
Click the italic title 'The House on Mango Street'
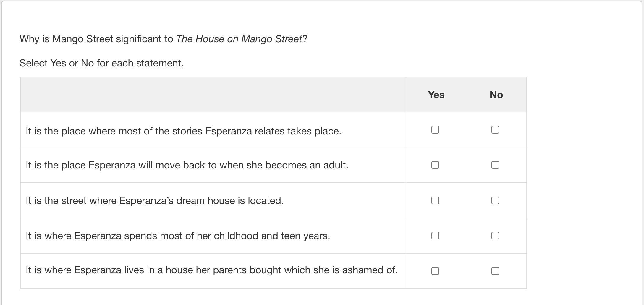(x=239, y=39)
